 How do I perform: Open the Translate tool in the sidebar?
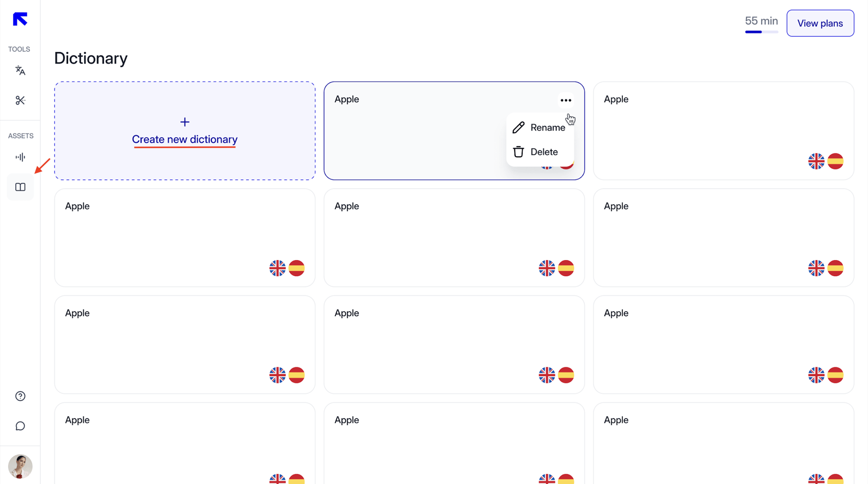pyautogui.click(x=20, y=71)
